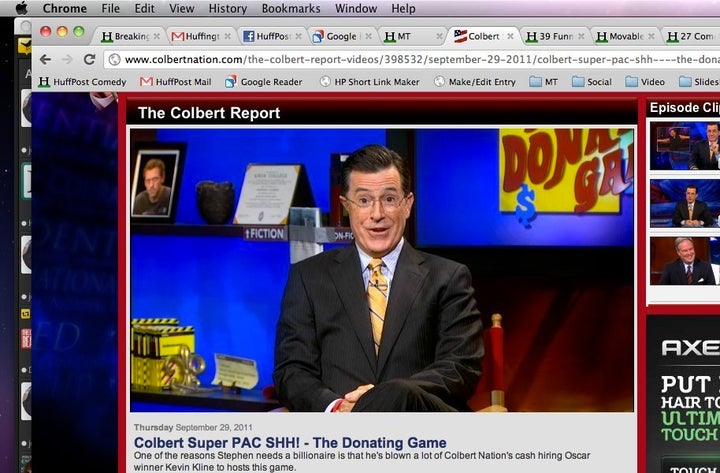The image size is (720, 473).
Task: Open the HuffPost Mail bookmark
Action: click(x=175, y=82)
